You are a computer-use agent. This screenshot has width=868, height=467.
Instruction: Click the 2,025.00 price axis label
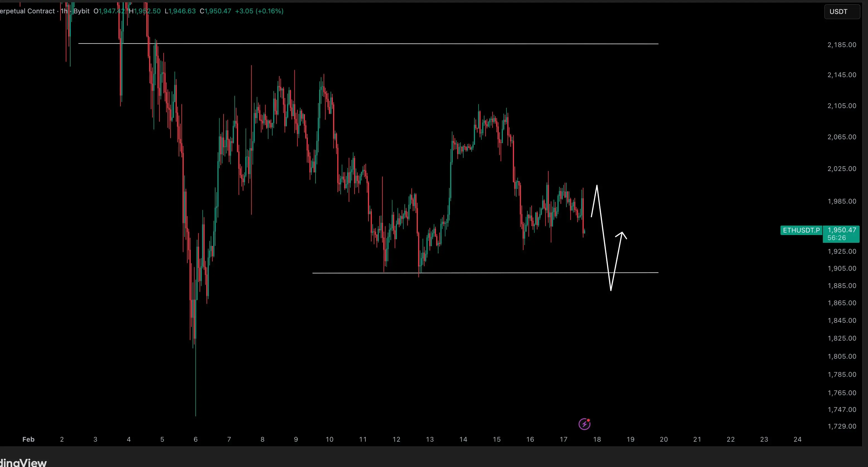[x=842, y=169]
